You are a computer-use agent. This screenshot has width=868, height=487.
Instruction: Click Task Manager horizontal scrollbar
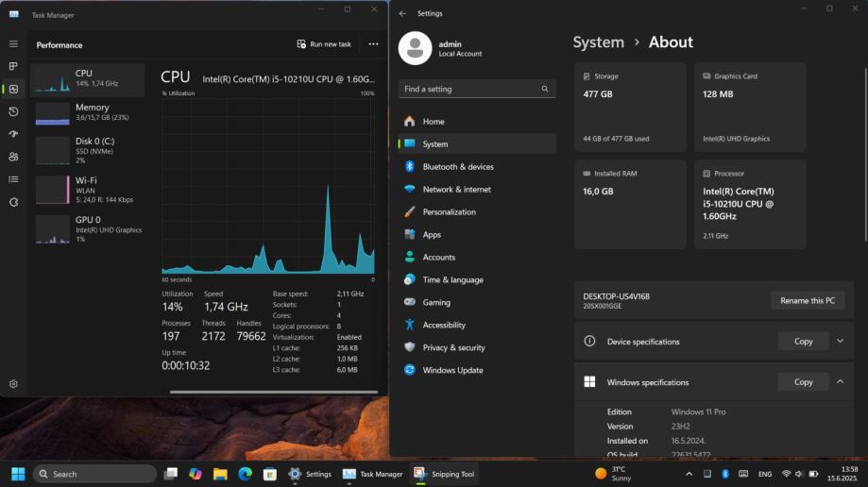274,391
